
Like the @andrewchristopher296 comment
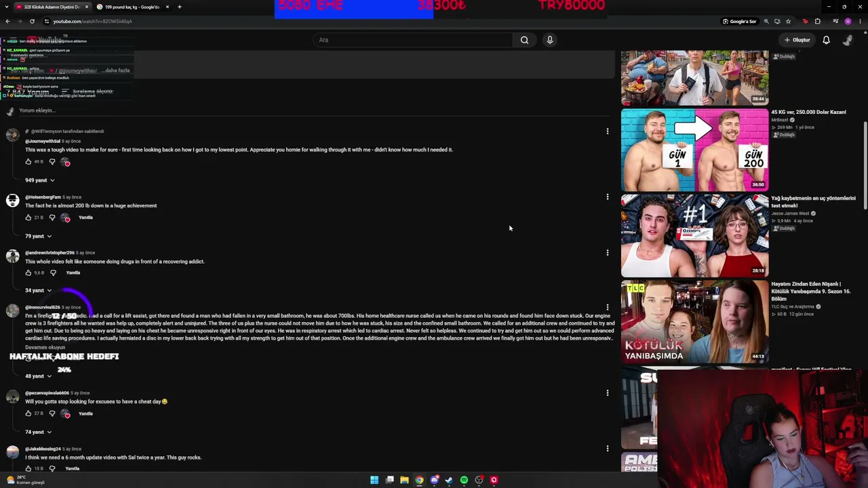point(28,272)
